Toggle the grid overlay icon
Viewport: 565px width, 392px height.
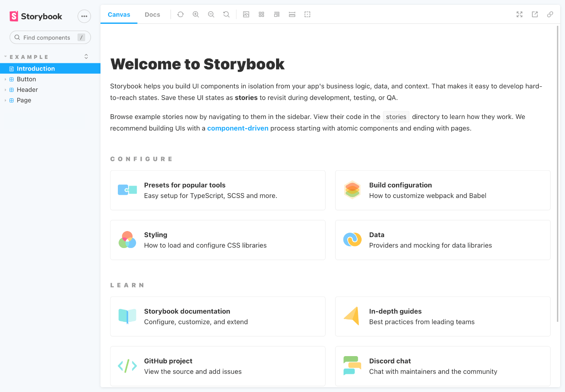[x=262, y=15]
